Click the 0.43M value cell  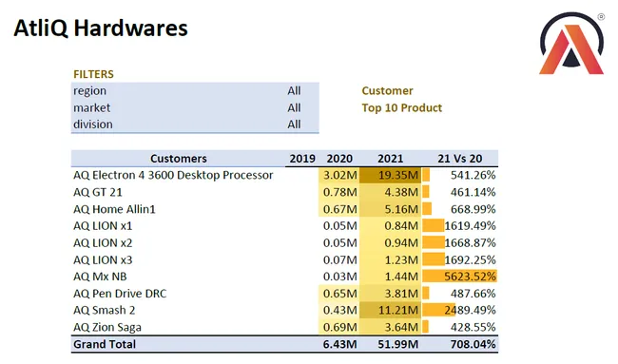point(339,311)
